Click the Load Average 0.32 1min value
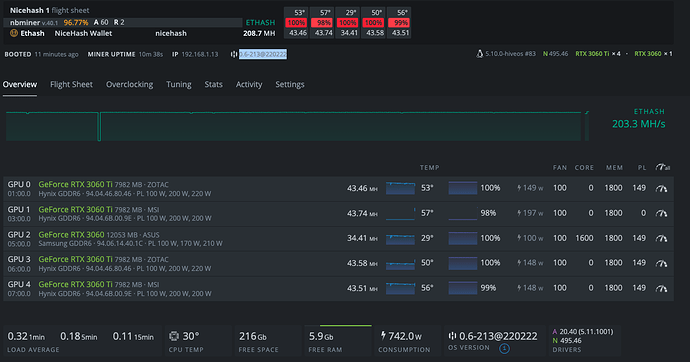 click(x=26, y=336)
